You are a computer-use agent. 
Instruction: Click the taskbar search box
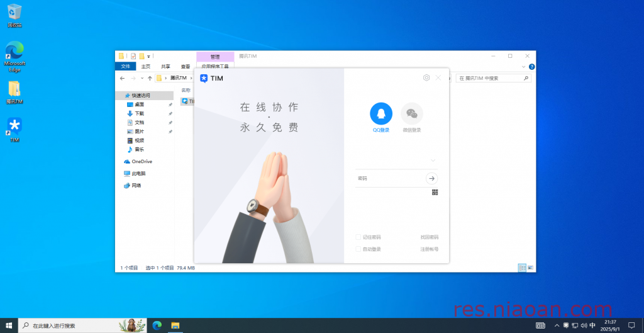coord(82,325)
